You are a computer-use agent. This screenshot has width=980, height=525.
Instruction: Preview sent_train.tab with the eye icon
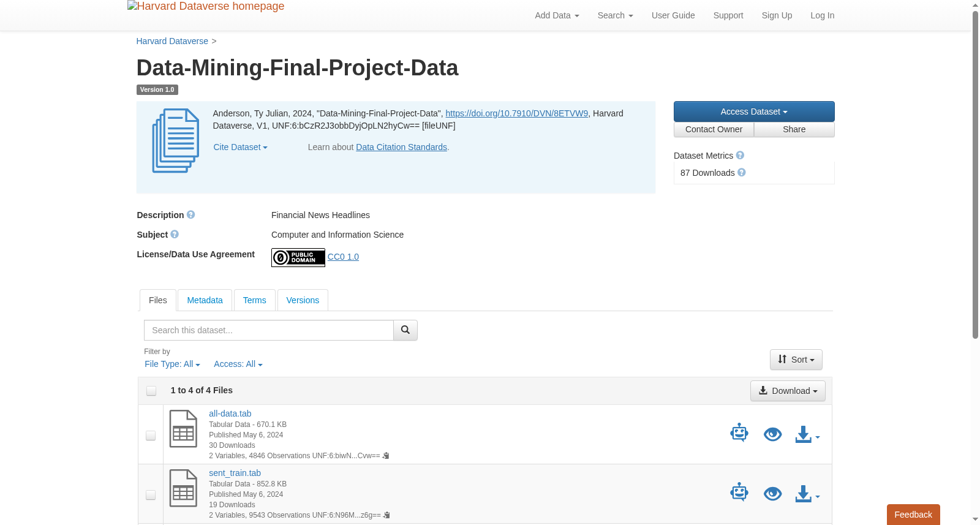click(x=773, y=494)
